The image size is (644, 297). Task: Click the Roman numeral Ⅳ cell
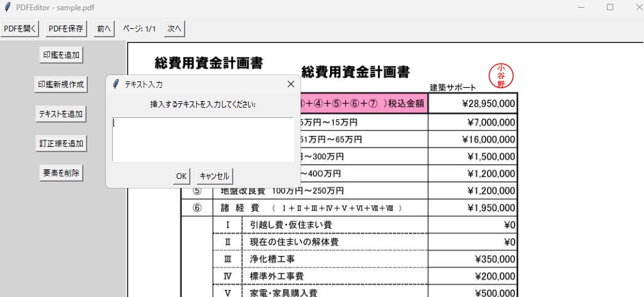tap(228, 276)
